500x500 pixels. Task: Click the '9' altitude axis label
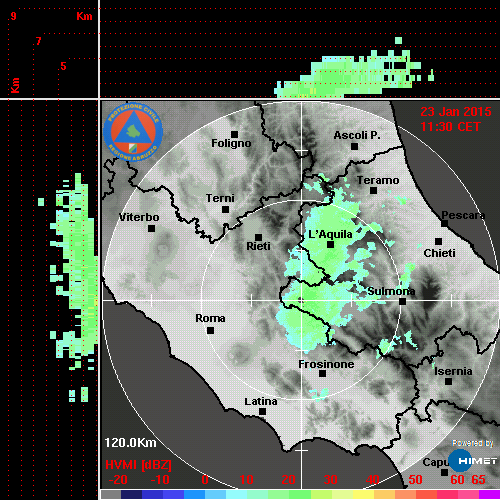[13, 16]
